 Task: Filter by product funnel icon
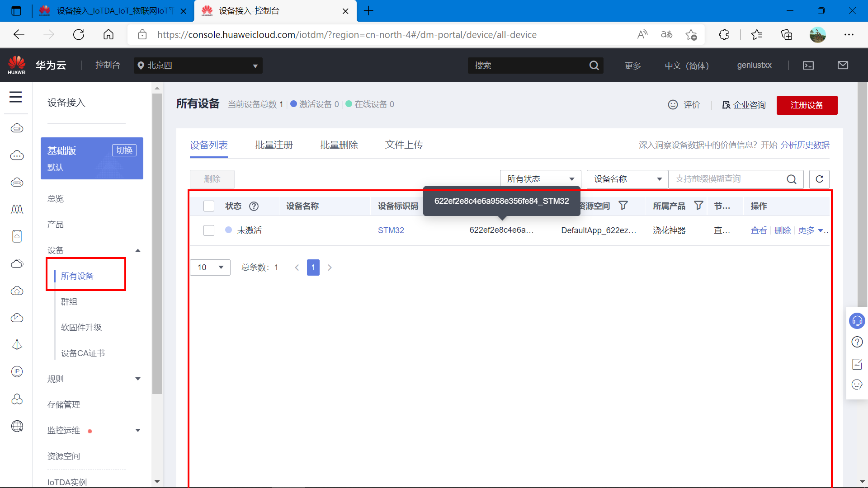[x=698, y=206]
